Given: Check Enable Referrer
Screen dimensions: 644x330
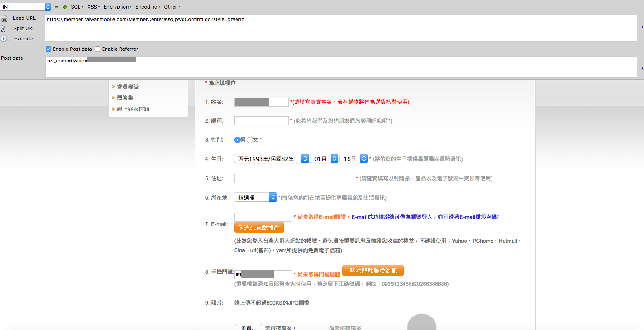Looking at the screenshot, I should (x=98, y=49).
